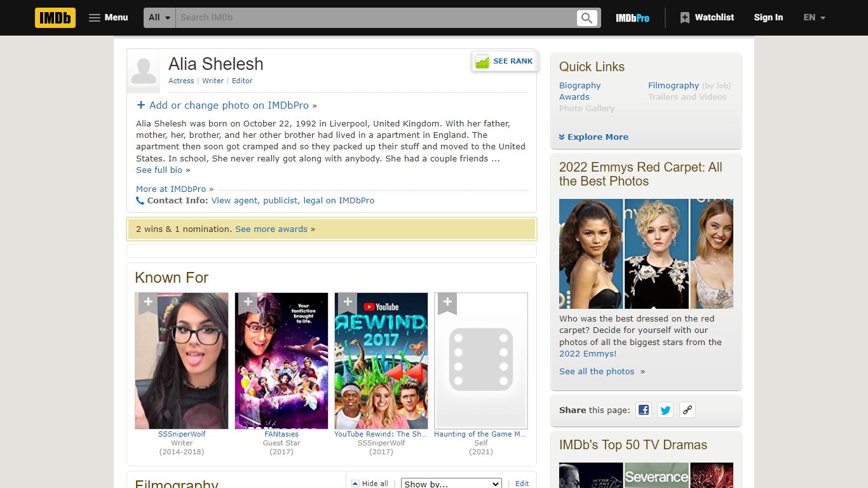The width and height of the screenshot is (868, 488).
Task: Open See full bio link
Action: pos(159,170)
